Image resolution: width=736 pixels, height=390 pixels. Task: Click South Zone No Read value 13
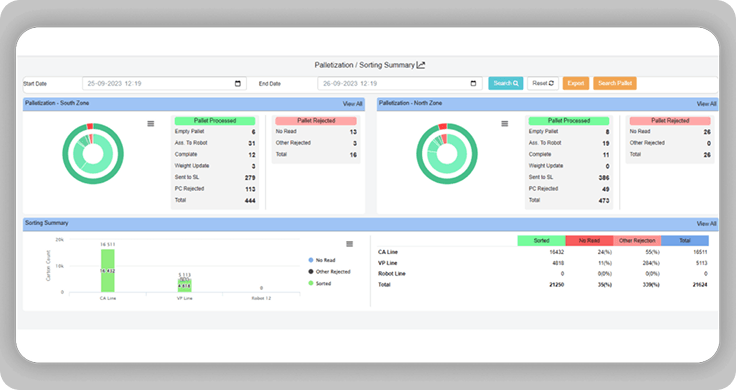pyautogui.click(x=353, y=132)
